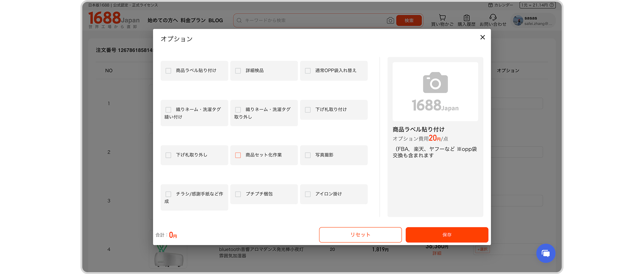Click the orange 保存 button
The width and height of the screenshot is (644, 274).
click(447, 235)
